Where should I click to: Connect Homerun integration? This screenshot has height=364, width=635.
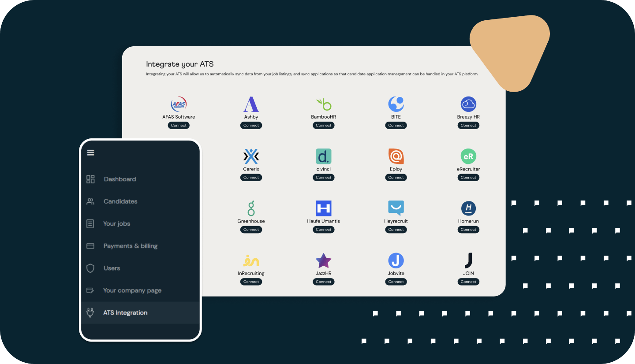pyautogui.click(x=468, y=229)
